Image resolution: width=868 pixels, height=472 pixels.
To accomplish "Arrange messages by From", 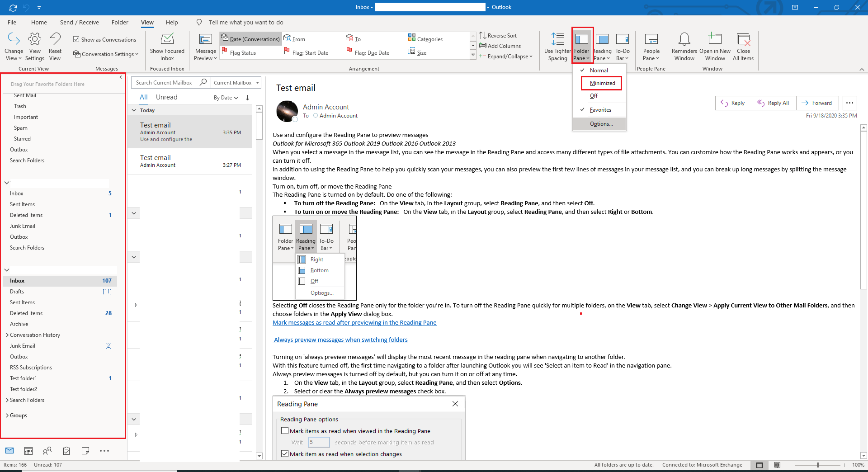I will 295,39.
